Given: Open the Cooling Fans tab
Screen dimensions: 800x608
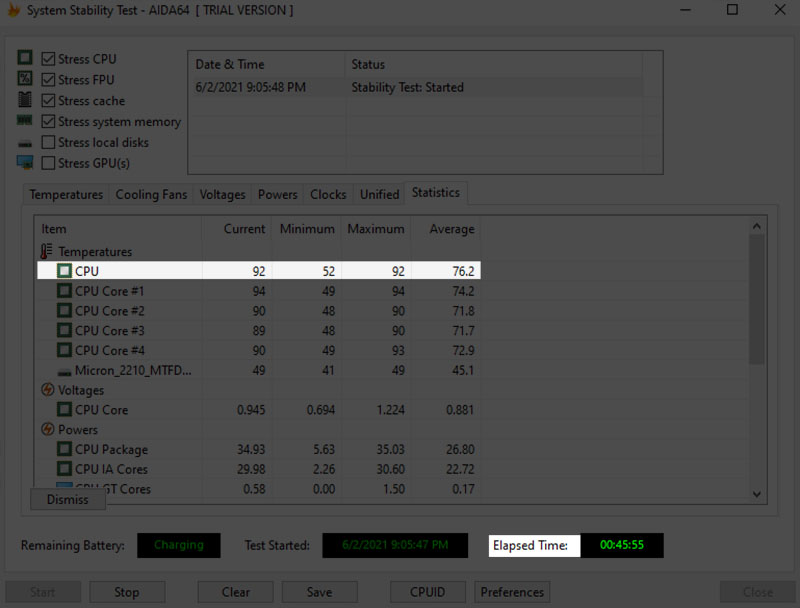Looking at the screenshot, I should [x=151, y=194].
